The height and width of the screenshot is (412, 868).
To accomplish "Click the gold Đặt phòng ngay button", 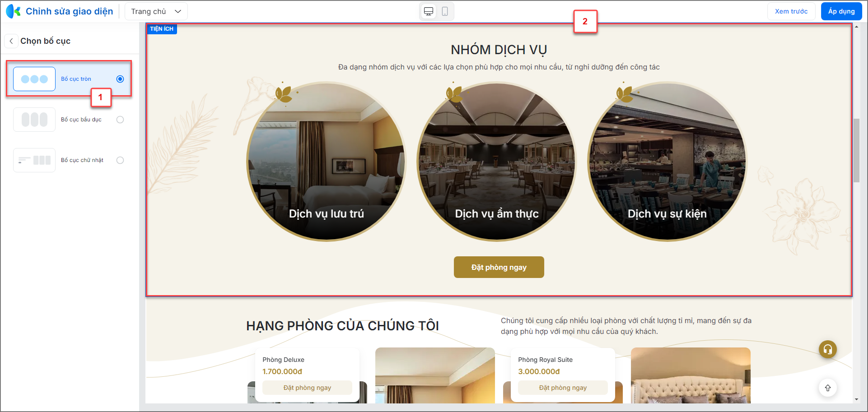I will coord(499,267).
